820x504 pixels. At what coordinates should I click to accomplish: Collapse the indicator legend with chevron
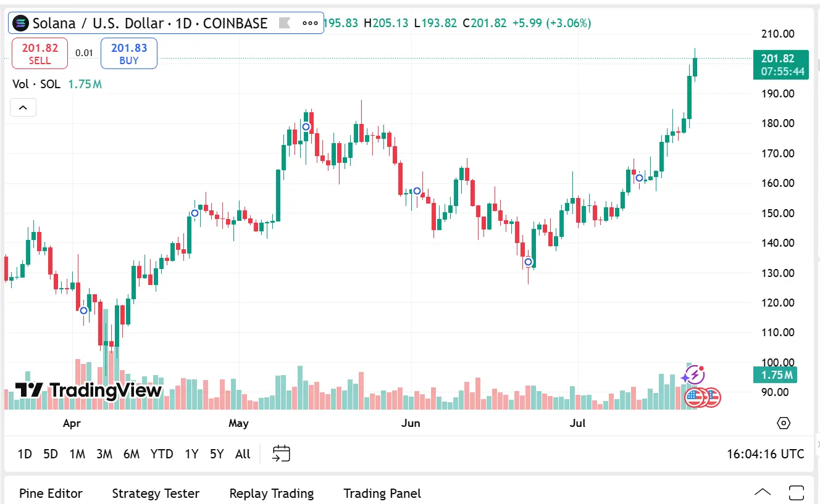click(x=23, y=108)
